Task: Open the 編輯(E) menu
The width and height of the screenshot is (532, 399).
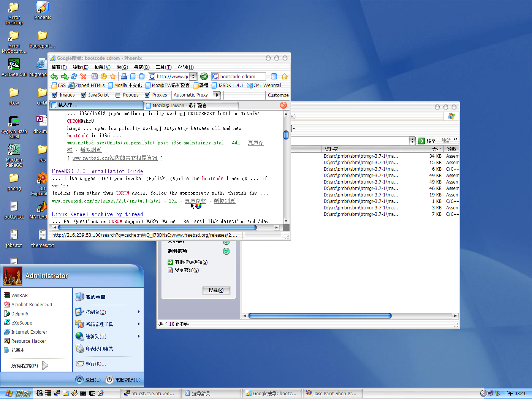Action: coord(80,67)
